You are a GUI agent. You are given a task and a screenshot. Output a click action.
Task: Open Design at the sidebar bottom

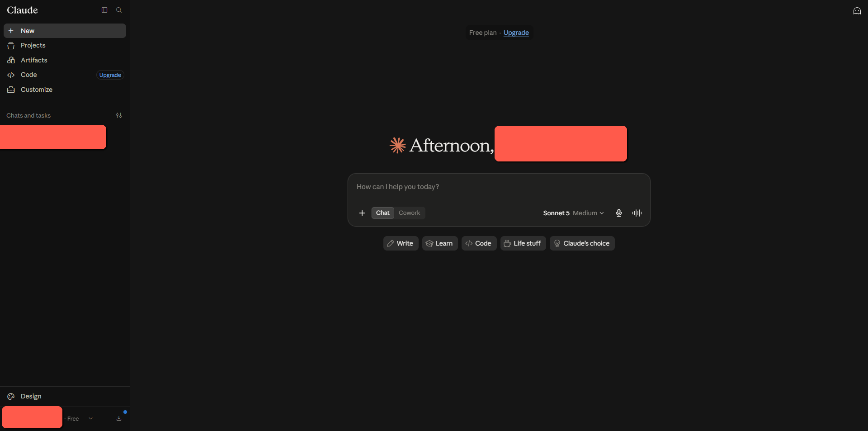[x=65, y=396]
